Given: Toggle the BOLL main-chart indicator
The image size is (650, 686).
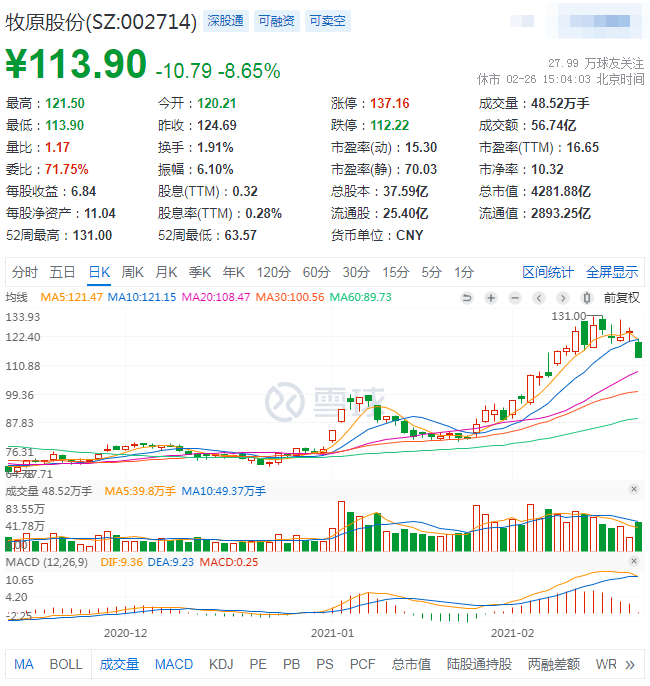Looking at the screenshot, I should [66, 664].
